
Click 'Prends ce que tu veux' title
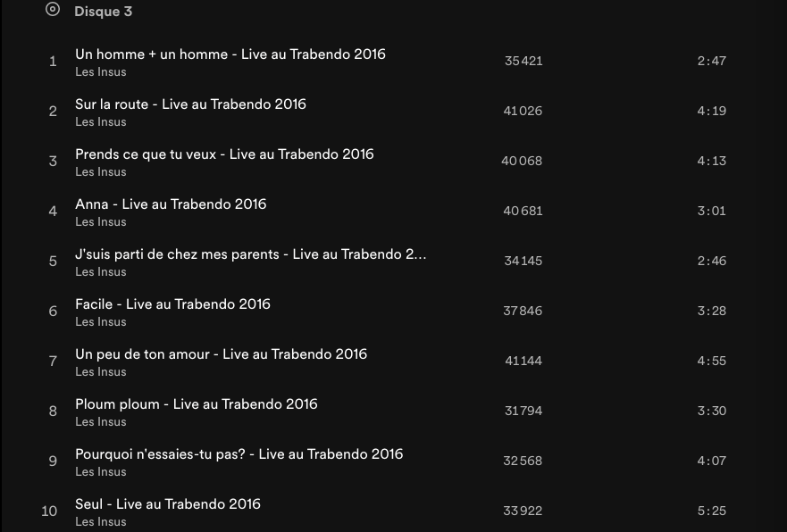224,154
